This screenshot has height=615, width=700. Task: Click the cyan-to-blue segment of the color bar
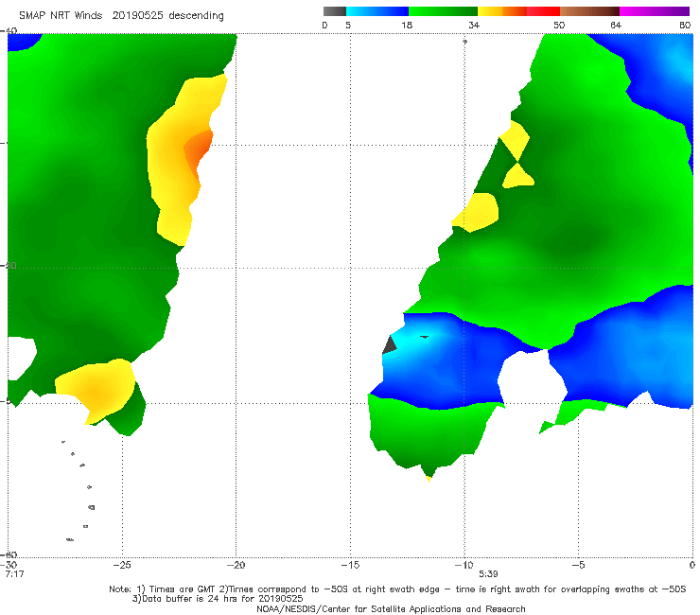tap(377, 11)
